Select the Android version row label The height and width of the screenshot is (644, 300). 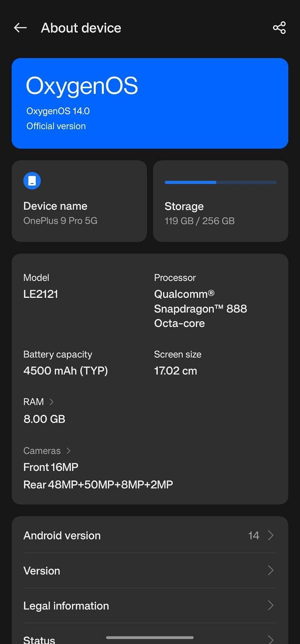tap(62, 535)
